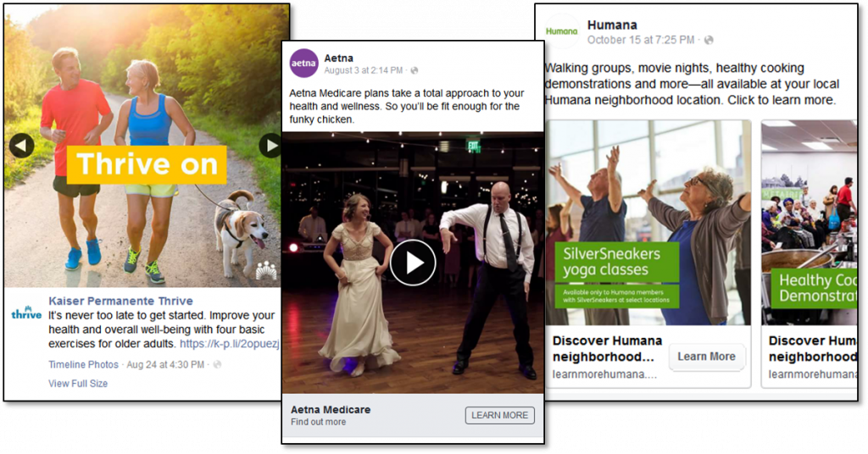Viewport: 868px width, 454px height.
Task: Play the Aetna wedding dance video
Action: point(413,263)
